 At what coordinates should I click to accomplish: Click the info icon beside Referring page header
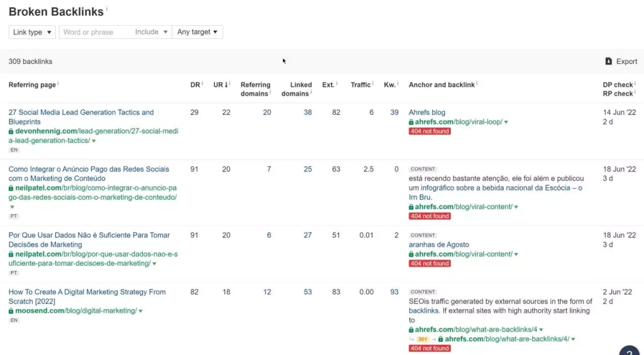point(58,84)
